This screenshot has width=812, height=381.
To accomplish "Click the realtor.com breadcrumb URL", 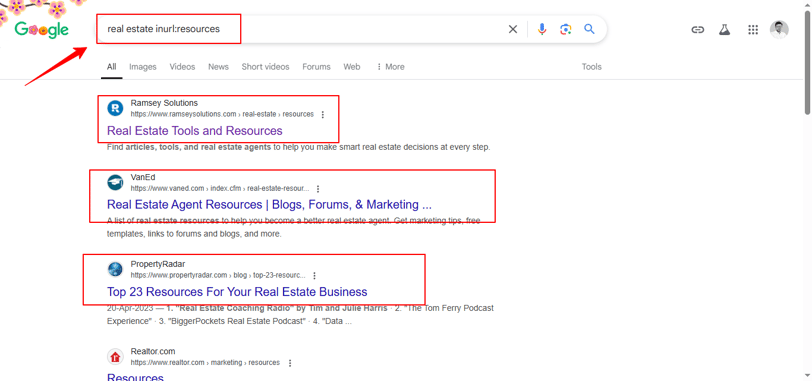I will [x=205, y=363].
